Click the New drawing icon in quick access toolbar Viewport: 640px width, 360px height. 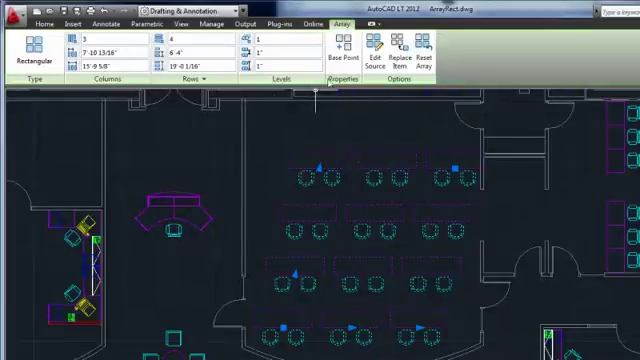(x=37, y=11)
